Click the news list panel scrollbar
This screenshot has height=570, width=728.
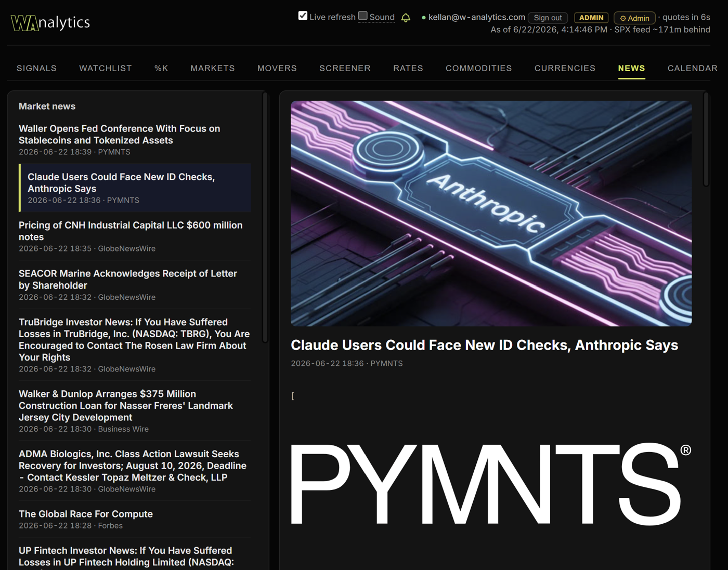pos(265,217)
